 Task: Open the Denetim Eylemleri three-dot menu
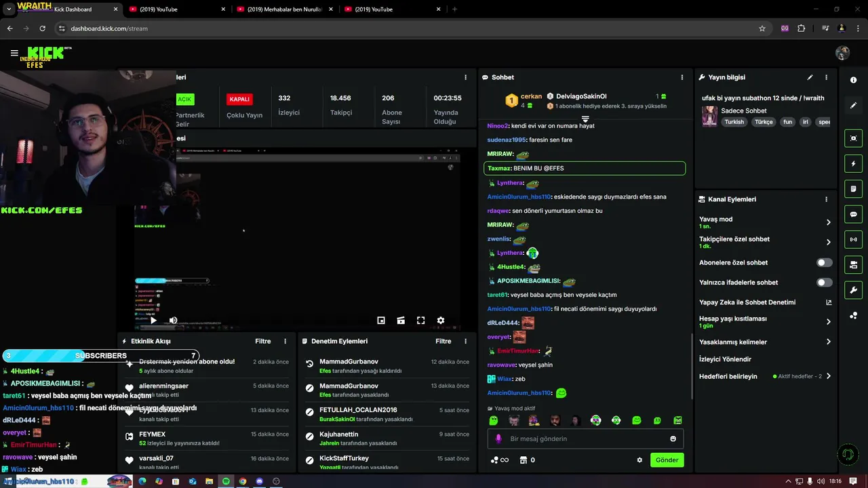pos(465,341)
